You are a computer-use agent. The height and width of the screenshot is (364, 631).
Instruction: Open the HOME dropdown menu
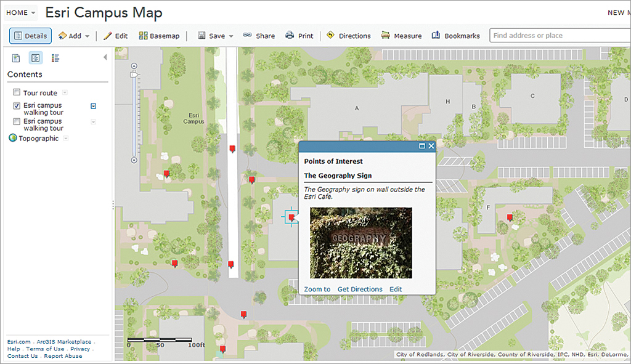[x=21, y=13]
